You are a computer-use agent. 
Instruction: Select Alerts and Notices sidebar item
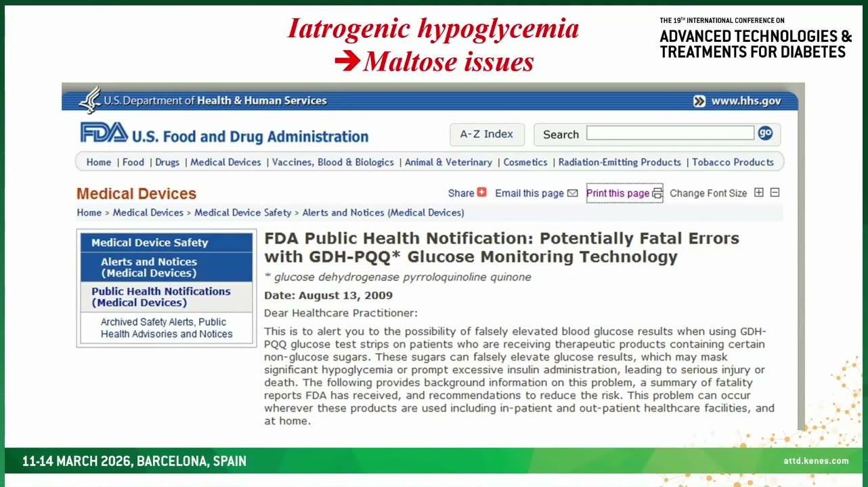click(149, 267)
